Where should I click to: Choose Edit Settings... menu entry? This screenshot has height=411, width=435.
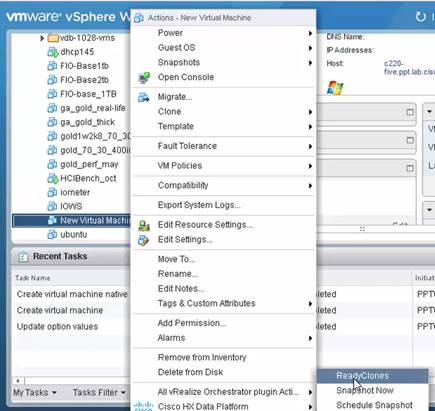click(x=224, y=240)
